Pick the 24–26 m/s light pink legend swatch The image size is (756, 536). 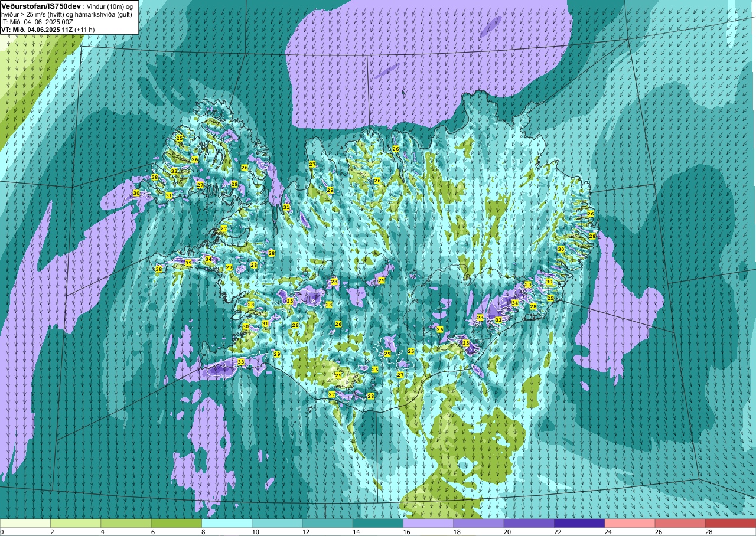(x=630, y=523)
